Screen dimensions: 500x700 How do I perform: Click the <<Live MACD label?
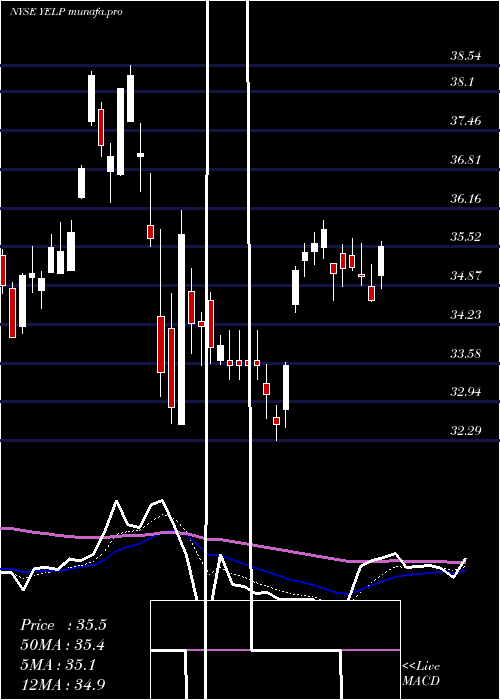pyautogui.click(x=421, y=673)
